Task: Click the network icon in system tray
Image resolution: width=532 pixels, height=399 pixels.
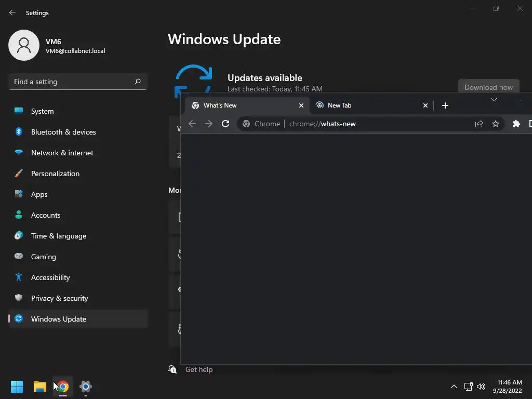Action: 469,387
